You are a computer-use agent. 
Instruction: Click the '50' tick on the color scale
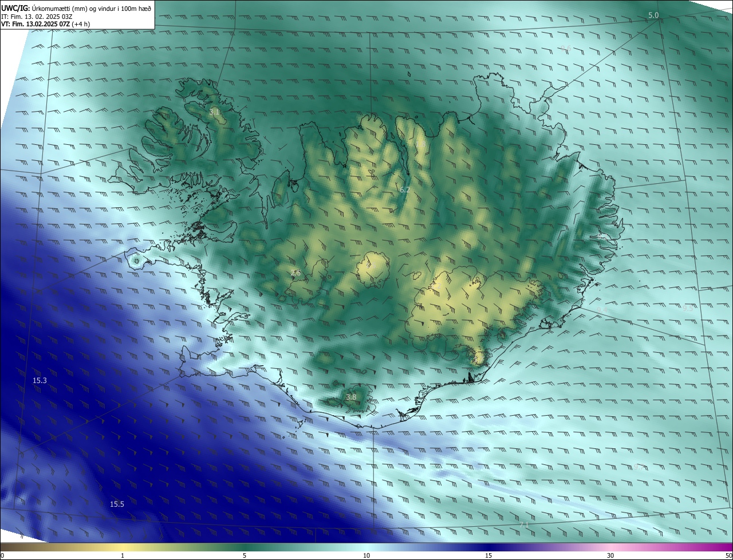point(728,555)
